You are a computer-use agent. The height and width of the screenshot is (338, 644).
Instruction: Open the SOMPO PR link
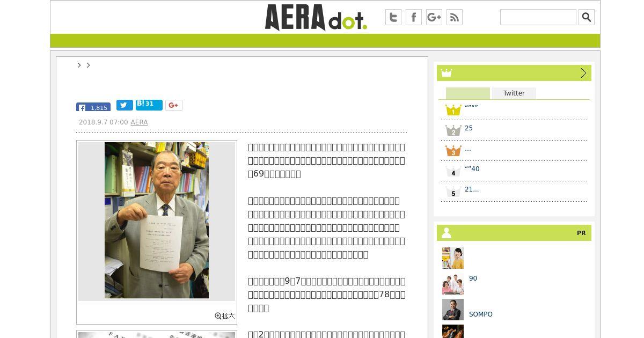pyautogui.click(x=481, y=314)
